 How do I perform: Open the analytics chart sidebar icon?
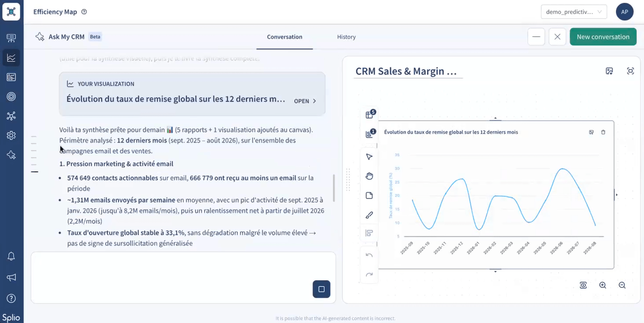click(11, 58)
